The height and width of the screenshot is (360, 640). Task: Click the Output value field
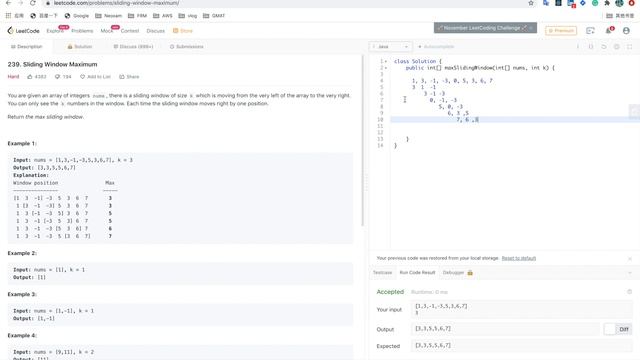pos(506,329)
